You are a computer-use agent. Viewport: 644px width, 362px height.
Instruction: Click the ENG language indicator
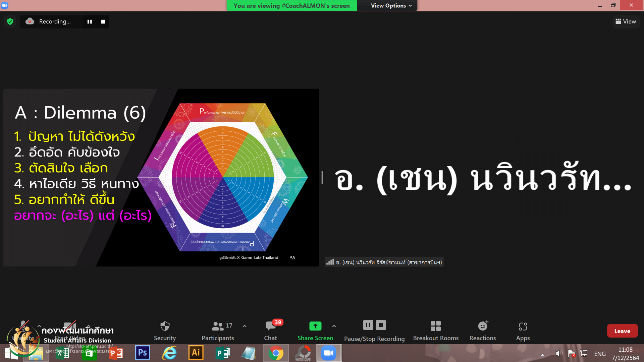(600, 354)
